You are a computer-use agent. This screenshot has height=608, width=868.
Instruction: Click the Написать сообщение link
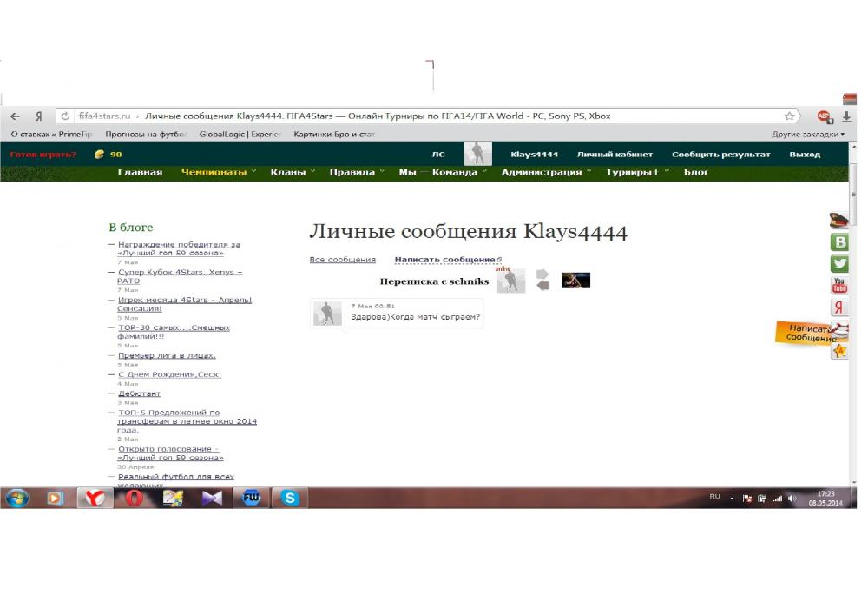(444, 260)
